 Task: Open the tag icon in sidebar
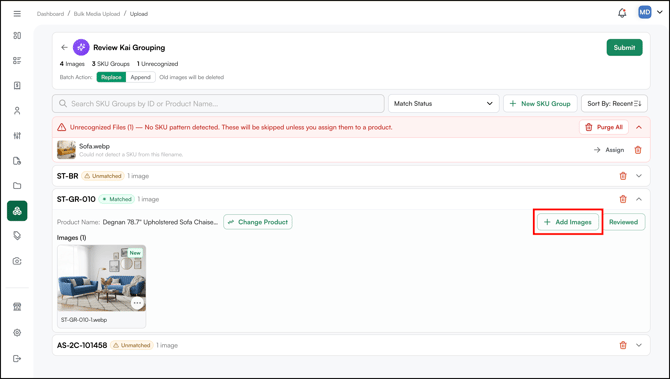tap(17, 235)
